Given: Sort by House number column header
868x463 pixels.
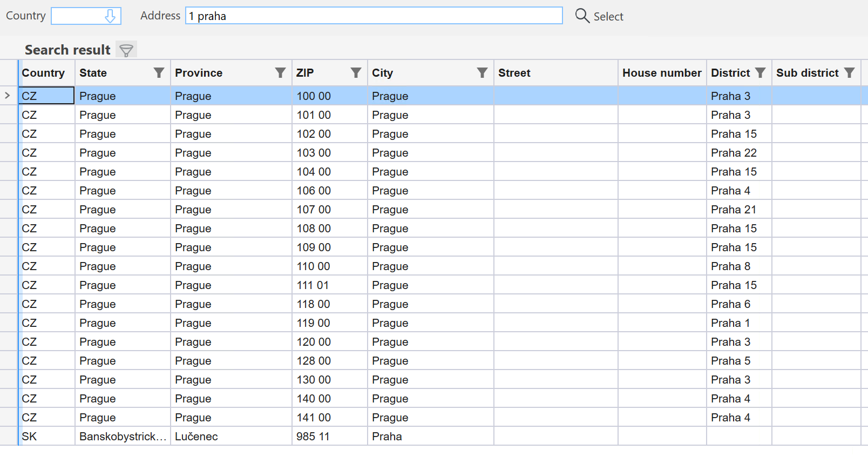Looking at the screenshot, I should click(661, 73).
